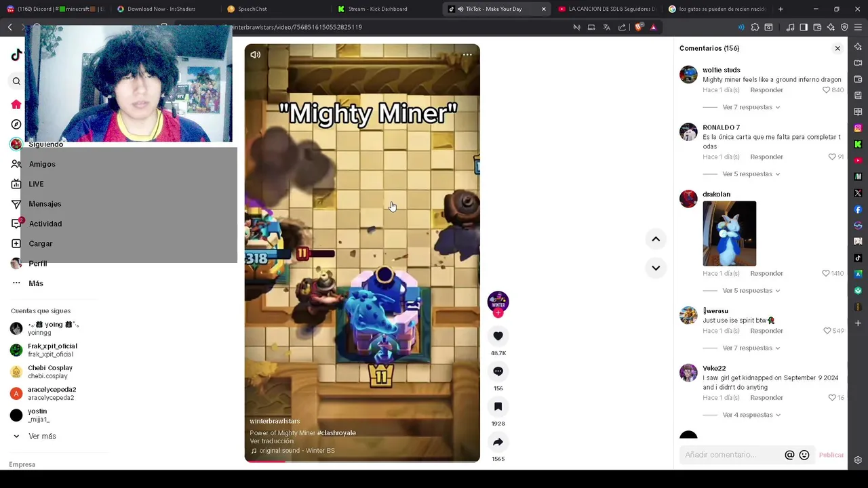Expand 'Ver 5 respuestas' under RONALDO 7
Image resolution: width=868 pixels, height=488 pixels.
751,174
